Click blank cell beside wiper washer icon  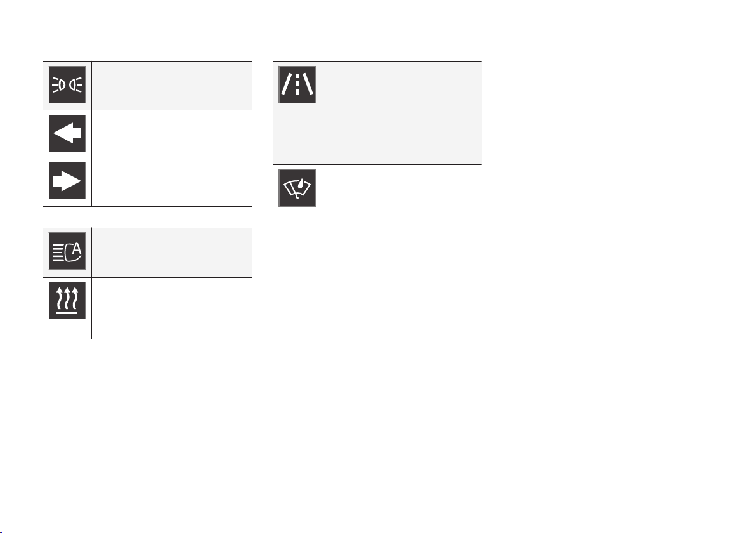(401, 190)
